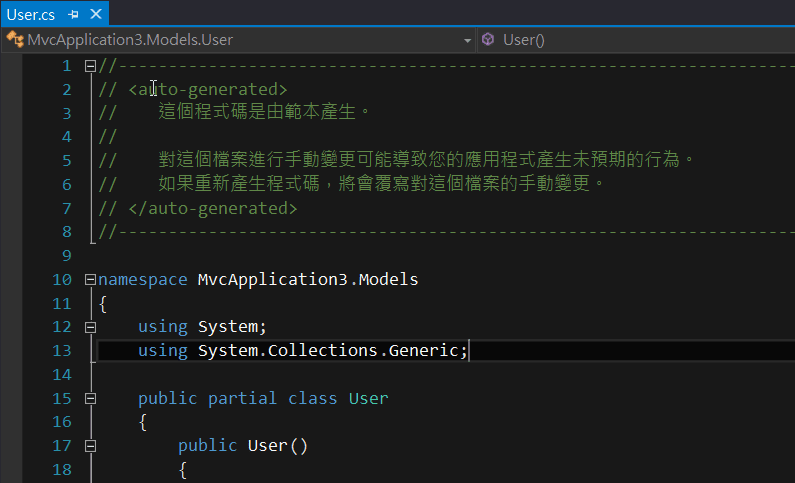Click the User class name on line 15
This screenshot has width=795, height=483.
[368, 398]
